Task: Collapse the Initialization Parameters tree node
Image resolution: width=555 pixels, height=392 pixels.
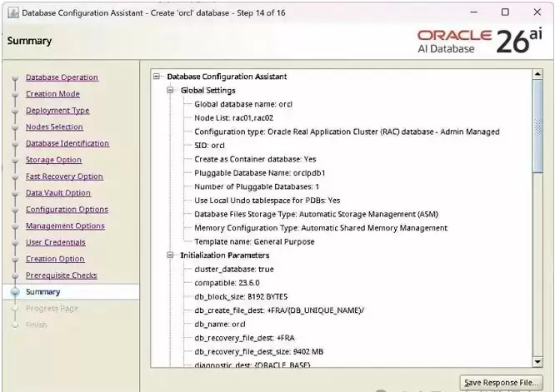Action: (170, 255)
